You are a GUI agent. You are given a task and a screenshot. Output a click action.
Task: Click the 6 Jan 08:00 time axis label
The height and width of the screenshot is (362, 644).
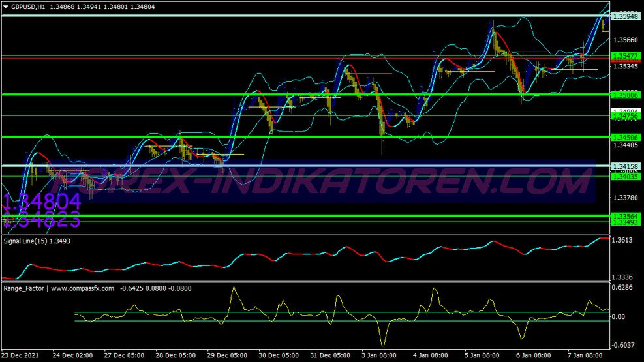point(534,355)
